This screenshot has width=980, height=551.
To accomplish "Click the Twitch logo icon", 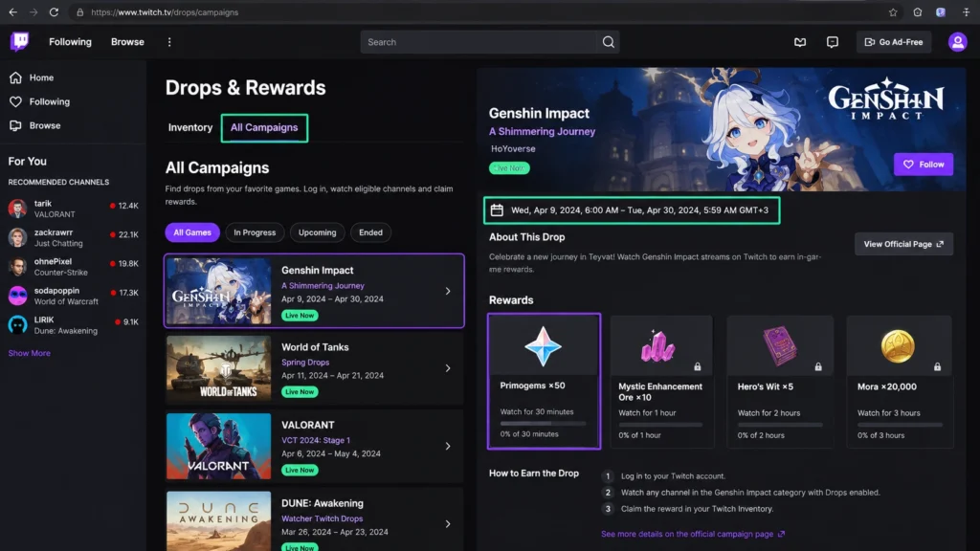I will [x=19, y=41].
